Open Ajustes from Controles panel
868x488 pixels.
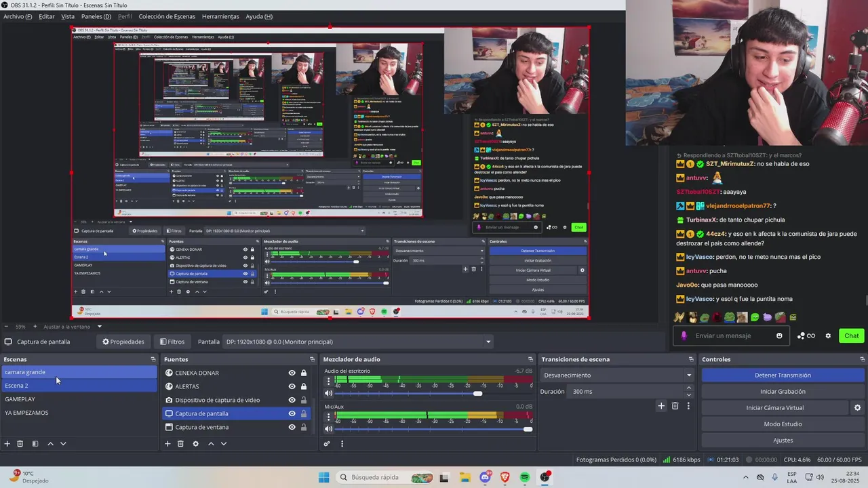point(783,440)
